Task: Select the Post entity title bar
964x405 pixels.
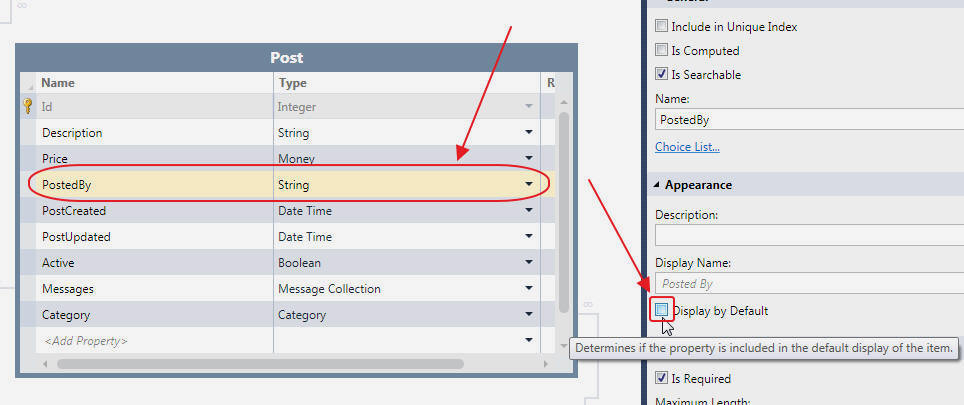Action: [x=296, y=58]
